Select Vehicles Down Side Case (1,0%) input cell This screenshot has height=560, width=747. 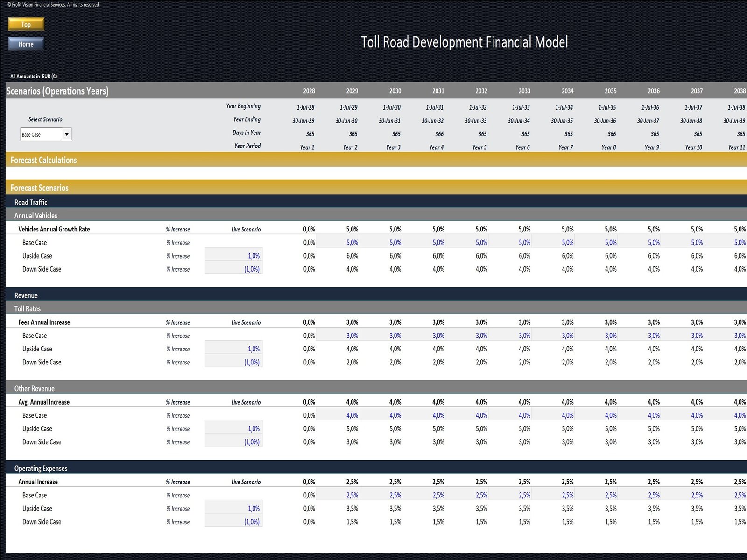point(234,269)
